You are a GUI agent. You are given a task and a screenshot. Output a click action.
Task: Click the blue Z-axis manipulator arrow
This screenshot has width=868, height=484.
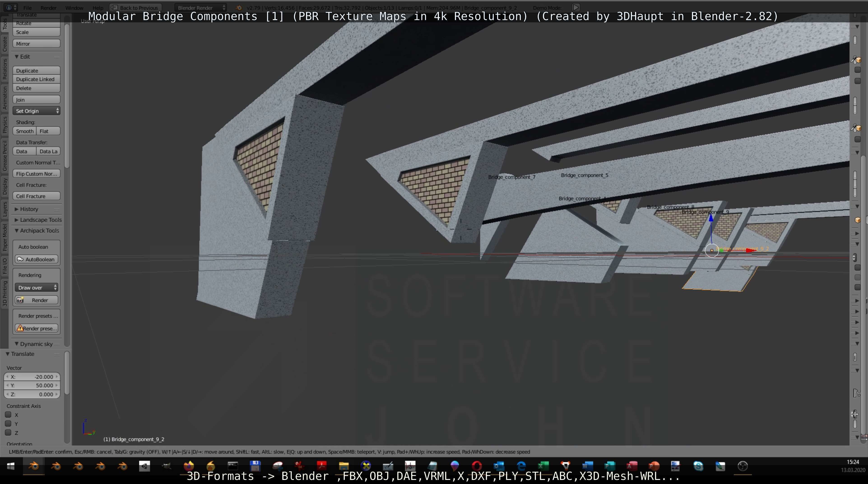point(711,218)
